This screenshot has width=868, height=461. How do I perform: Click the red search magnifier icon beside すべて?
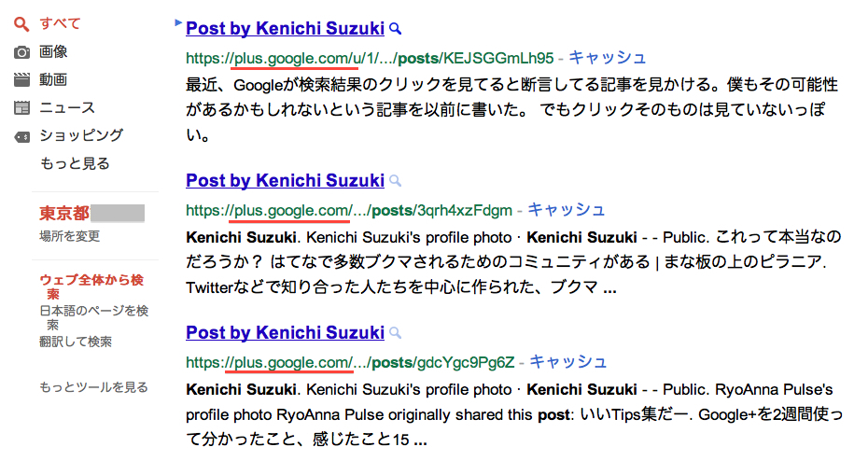[21, 24]
